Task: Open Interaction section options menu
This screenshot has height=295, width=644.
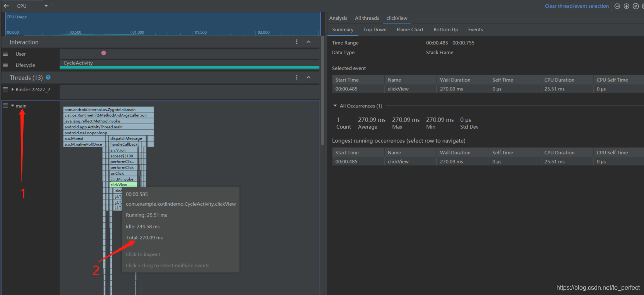Action: [297, 42]
